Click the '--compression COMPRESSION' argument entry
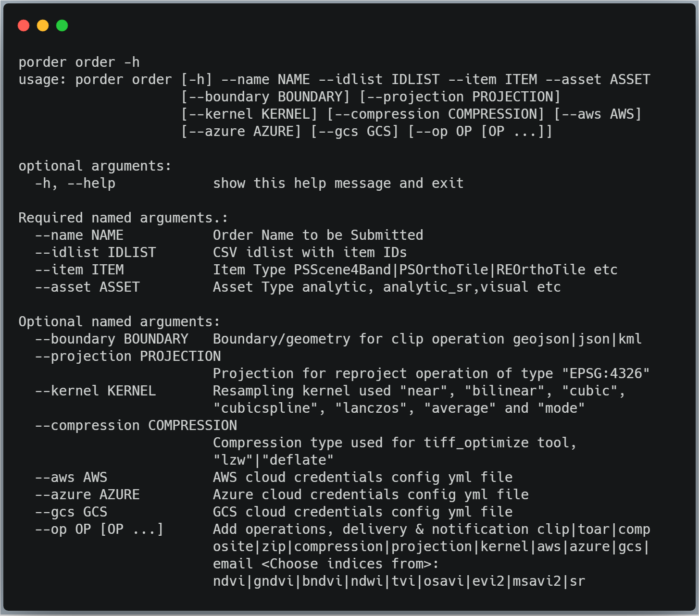This screenshot has height=616, width=699. point(136,426)
